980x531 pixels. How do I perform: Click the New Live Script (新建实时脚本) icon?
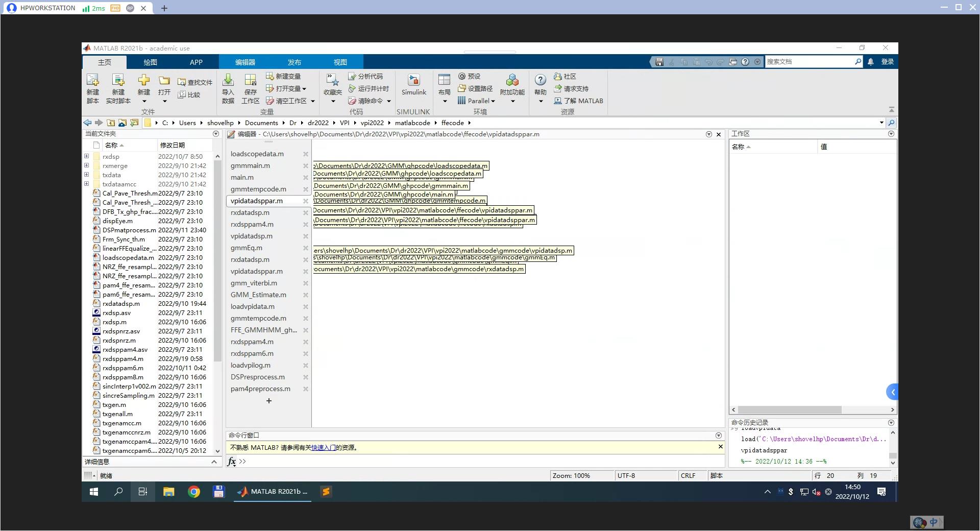pos(118,80)
